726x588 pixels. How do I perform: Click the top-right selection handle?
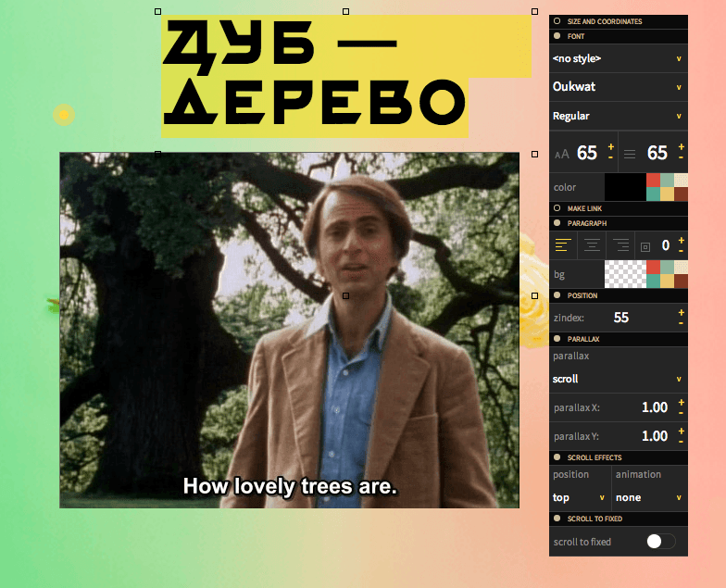click(535, 11)
